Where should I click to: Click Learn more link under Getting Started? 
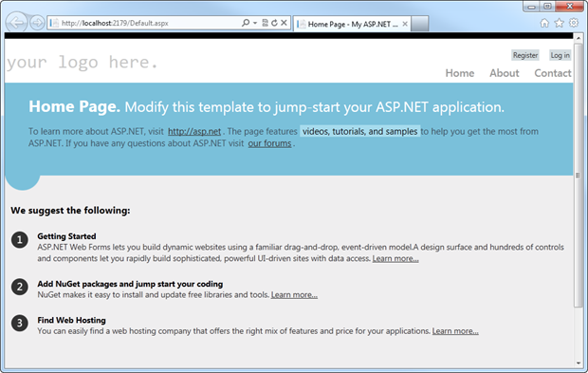(x=395, y=258)
